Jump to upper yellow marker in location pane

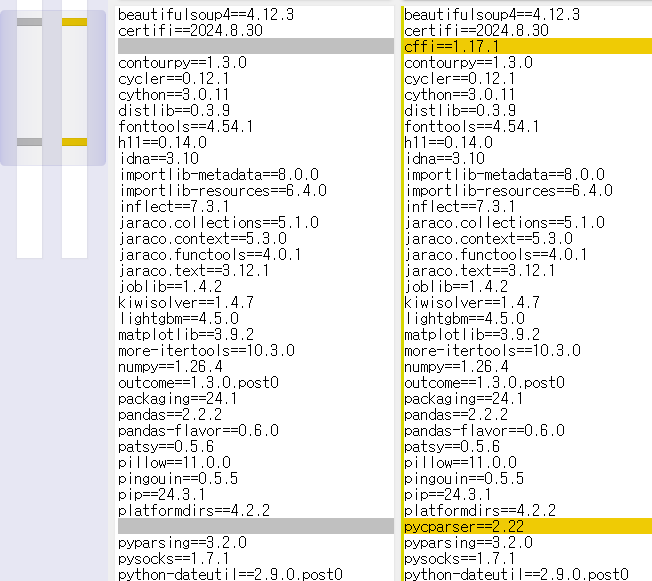pyautogui.click(x=74, y=22)
